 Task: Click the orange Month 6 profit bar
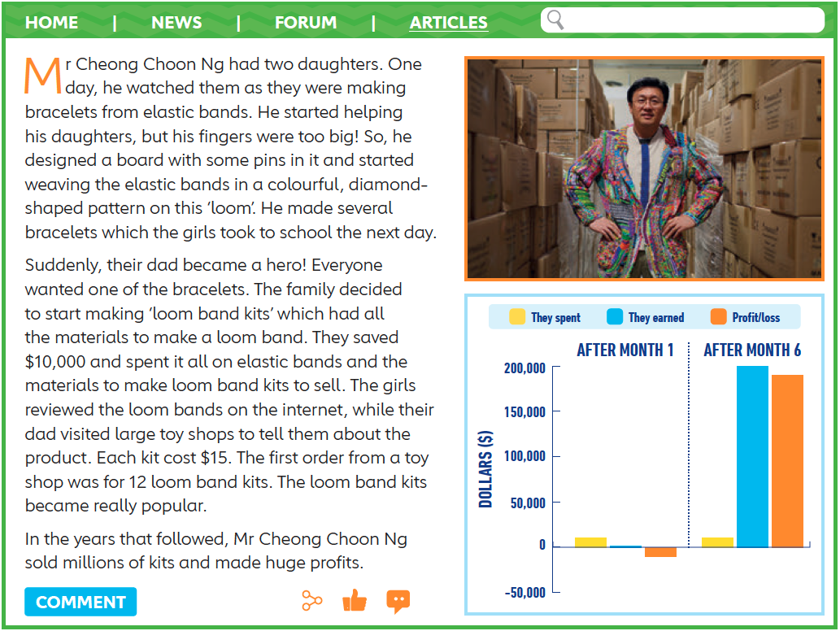click(x=787, y=461)
